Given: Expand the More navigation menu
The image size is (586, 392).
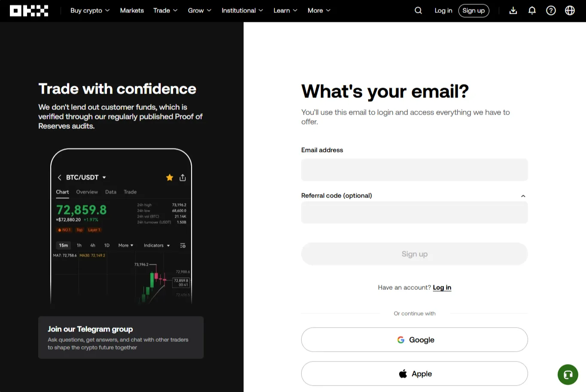Looking at the screenshot, I should pyautogui.click(x=319, y=10).
